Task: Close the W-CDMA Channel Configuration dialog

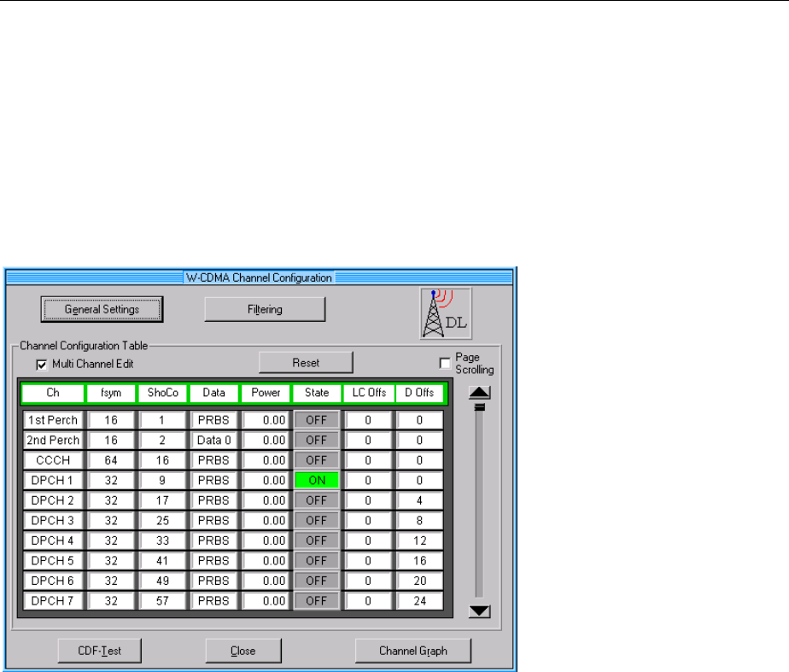Action: 243,651
